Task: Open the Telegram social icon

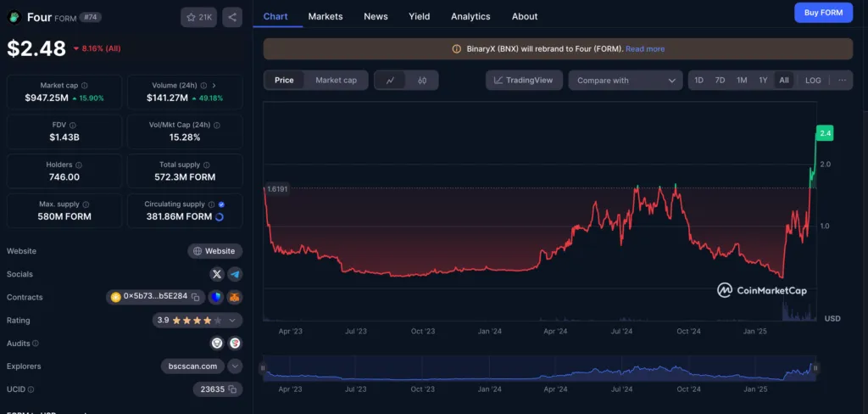Action: pyautogui.click(x=236, y=274)
